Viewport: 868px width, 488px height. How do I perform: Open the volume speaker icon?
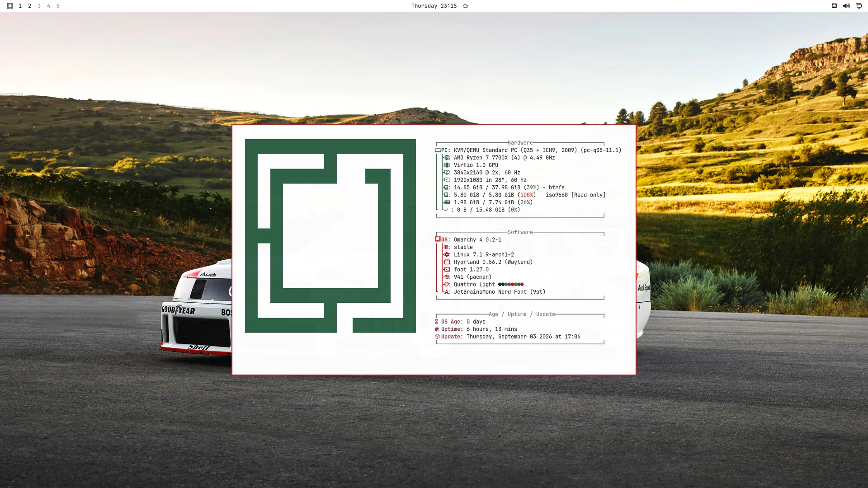(846, 6)
